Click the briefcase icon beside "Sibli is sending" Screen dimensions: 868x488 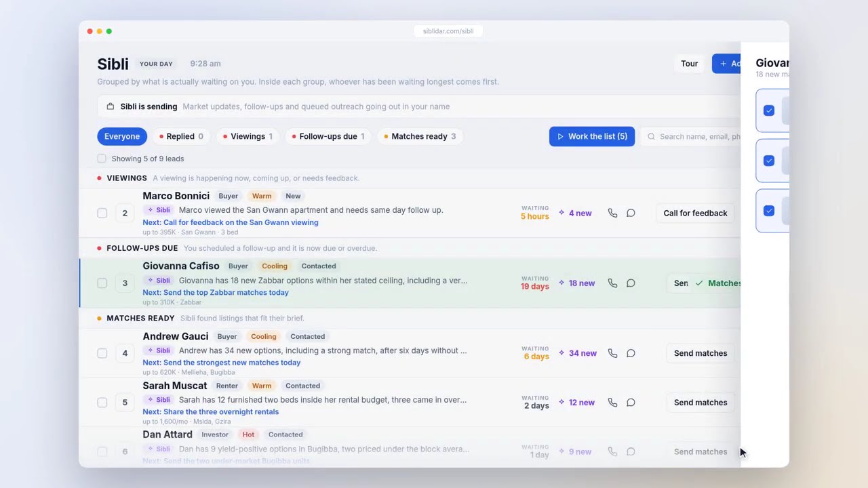click(111, 106)
